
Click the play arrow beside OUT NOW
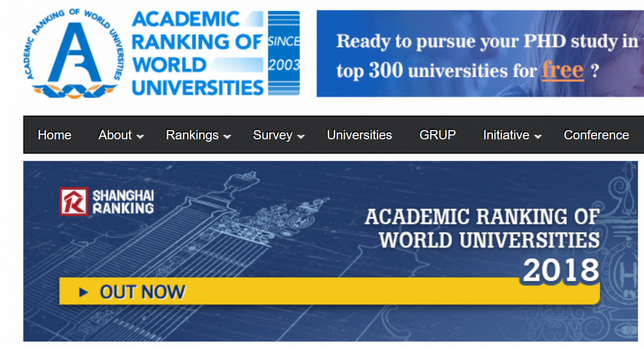83,292
